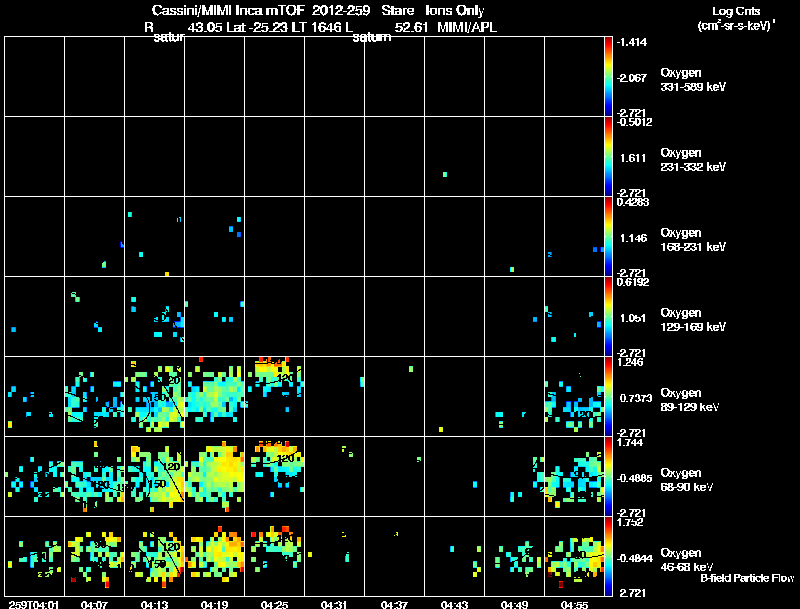Click the 04:49 time axis label
The width and height of the screenshot is (800, 609).
514,604
